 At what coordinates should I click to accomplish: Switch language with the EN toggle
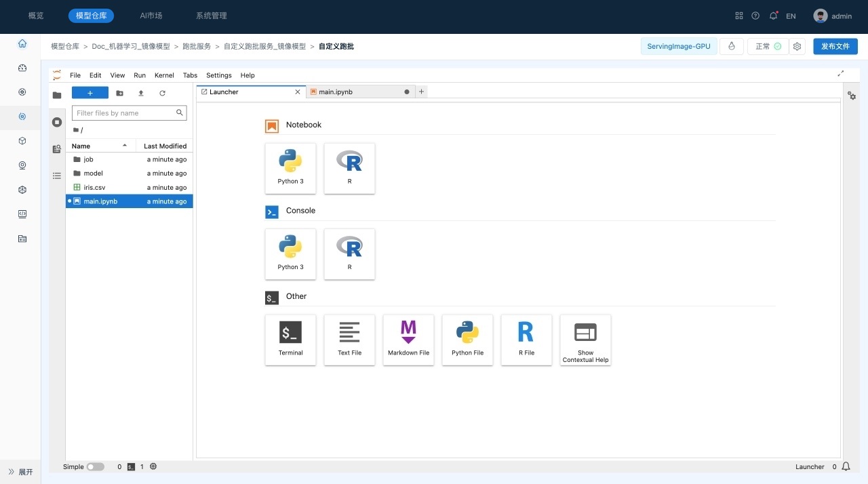(791, 16)
